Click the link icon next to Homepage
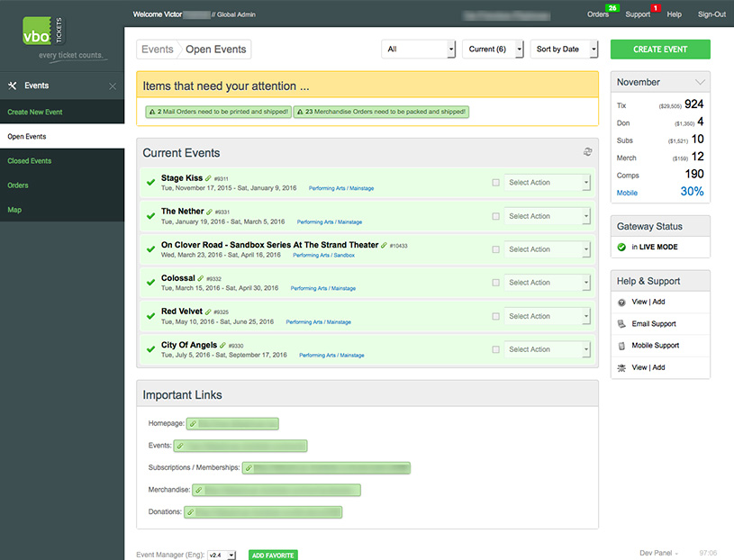734x560 pixels. pos(193,424)
